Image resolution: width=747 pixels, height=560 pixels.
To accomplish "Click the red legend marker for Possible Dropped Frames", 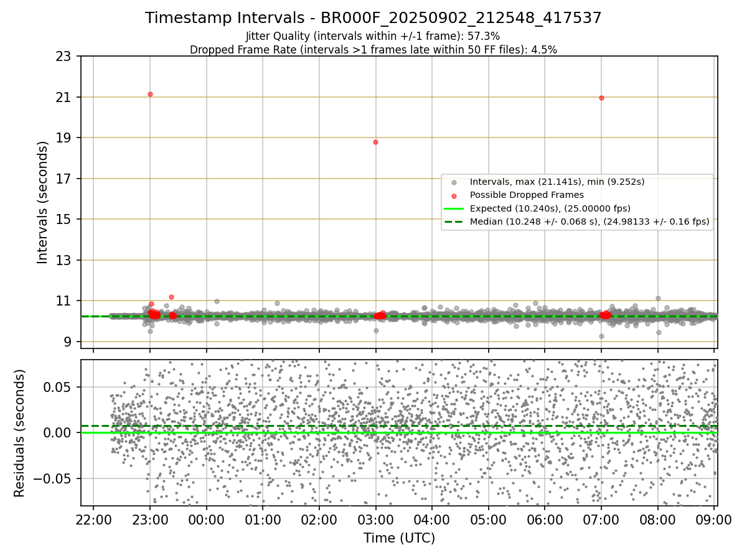I will pyautogui.click(x=454, y=195).
